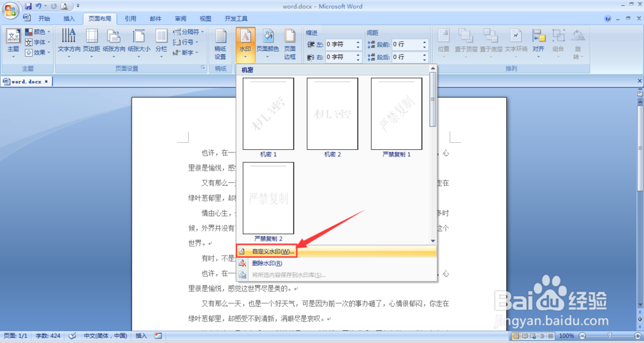Undo the last action
The width and height of the screenshot is (644, 343).
(39, 6)
